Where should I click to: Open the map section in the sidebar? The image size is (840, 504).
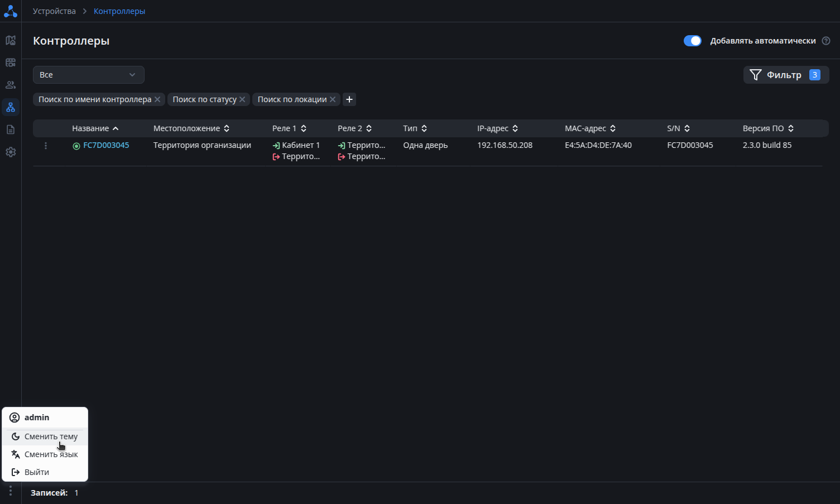point(11,40)
